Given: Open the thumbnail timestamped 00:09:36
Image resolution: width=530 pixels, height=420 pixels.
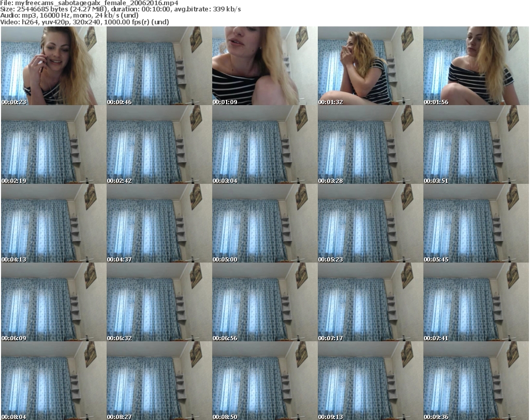Looking at the screenshot, I should pos(476,381).
